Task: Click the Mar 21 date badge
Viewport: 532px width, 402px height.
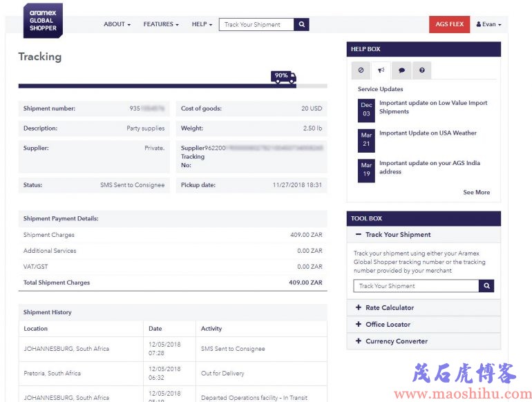Action: coord(366,140)
